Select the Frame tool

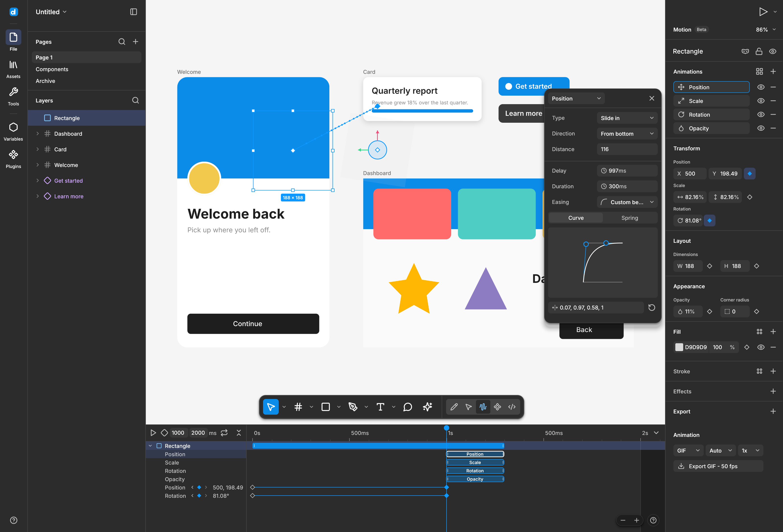coord(298,407)
